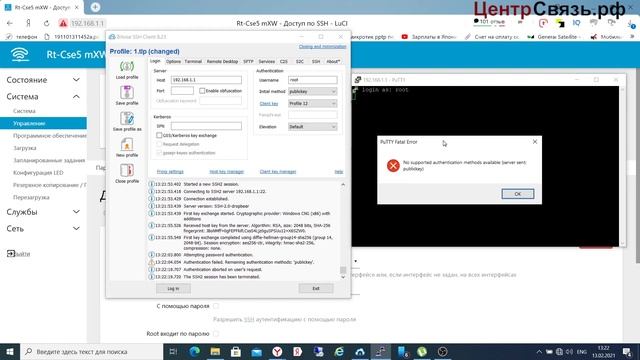Open the Windows Start menu

[10, 351]
